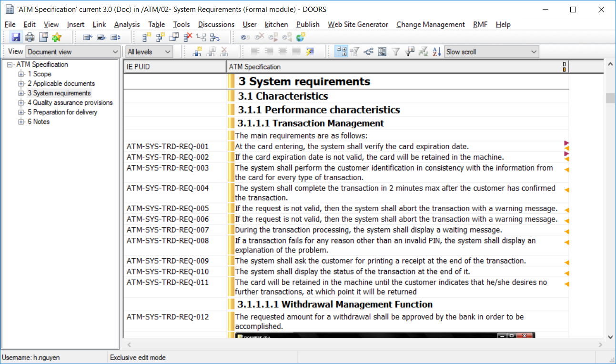Expand the 3 System requirements node
Viewport: 616px width, 364px height.
(20, 93)
